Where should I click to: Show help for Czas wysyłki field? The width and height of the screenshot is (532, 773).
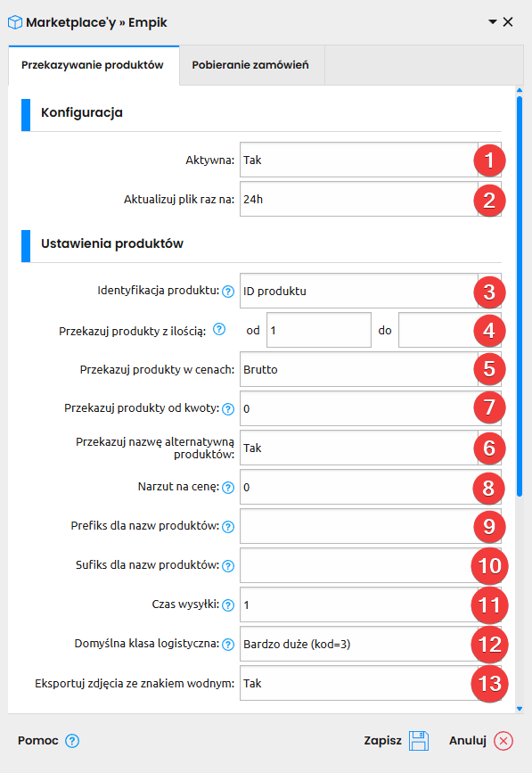pos(227,604)
